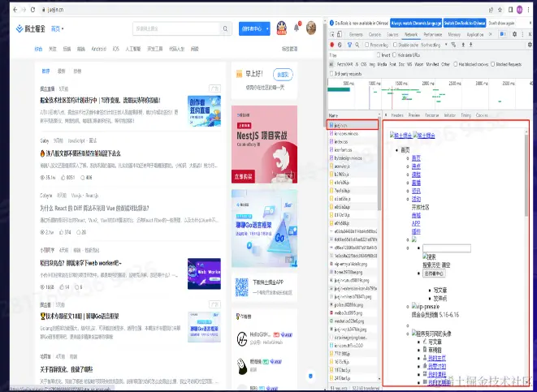Check Has blocked cookies

click(x=456, y=64)
